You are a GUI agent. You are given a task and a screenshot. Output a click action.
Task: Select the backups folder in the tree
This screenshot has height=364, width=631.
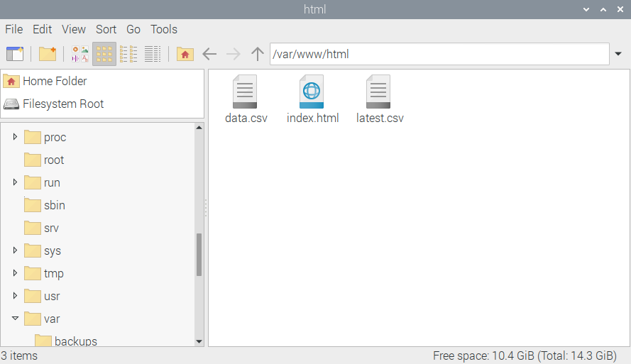point(66,341)
